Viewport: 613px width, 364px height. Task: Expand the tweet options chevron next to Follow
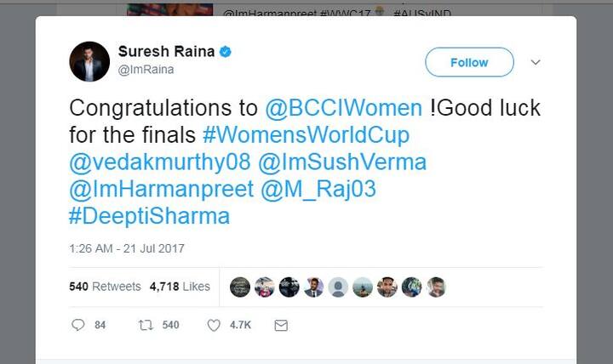[536, 62]
